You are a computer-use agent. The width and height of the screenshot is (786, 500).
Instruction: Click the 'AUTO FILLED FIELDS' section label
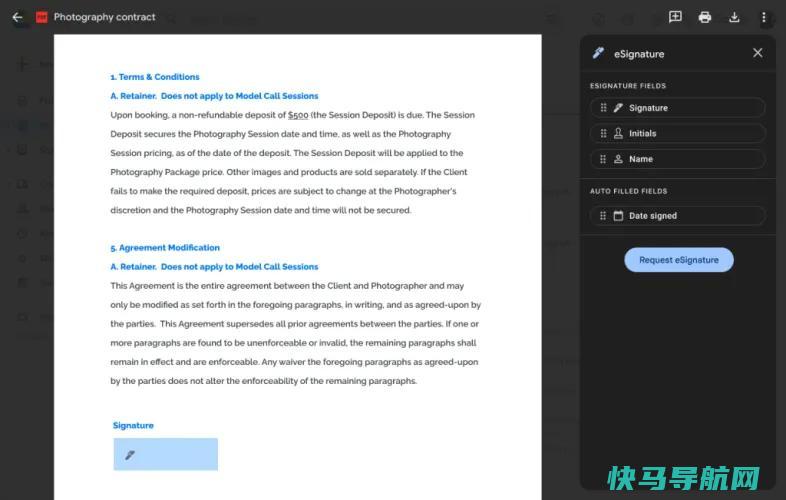[x=629, y=191]
